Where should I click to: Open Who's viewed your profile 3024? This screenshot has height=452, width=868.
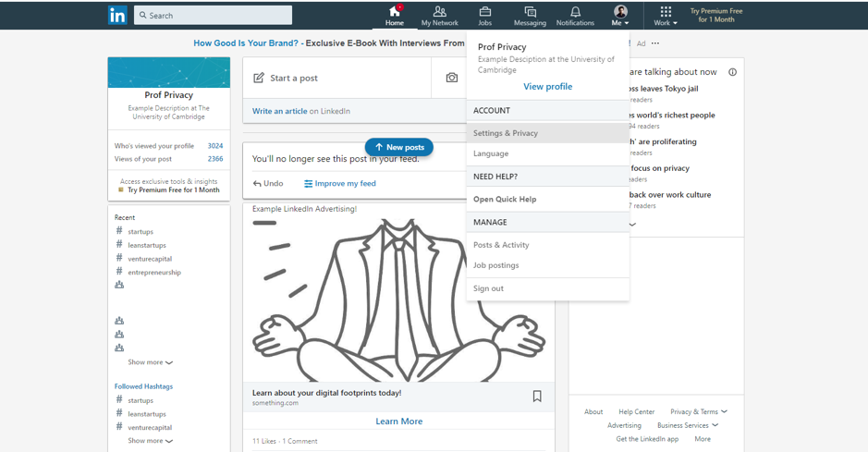(168, 146)
